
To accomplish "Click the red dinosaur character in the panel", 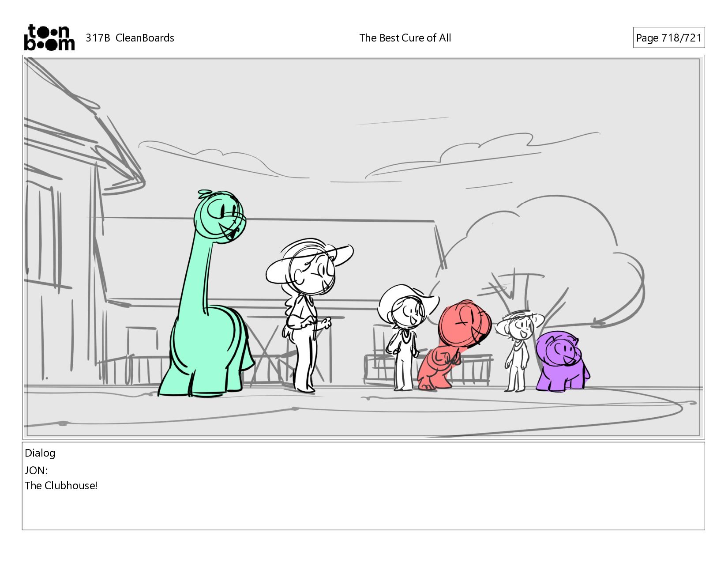I will (454, 344).
